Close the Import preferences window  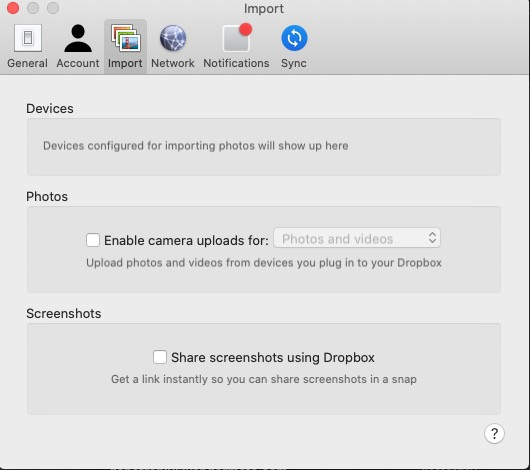click(13, 8)
